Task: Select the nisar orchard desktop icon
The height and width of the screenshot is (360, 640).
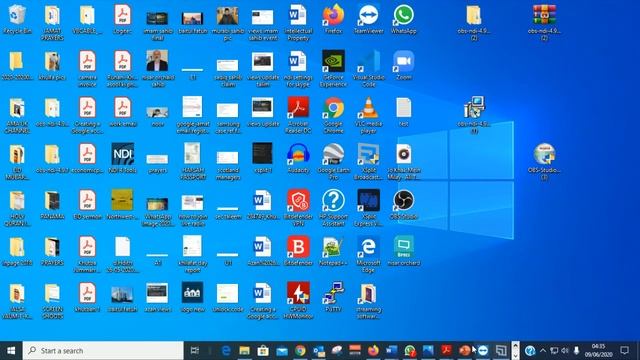Action: [404, 251]
